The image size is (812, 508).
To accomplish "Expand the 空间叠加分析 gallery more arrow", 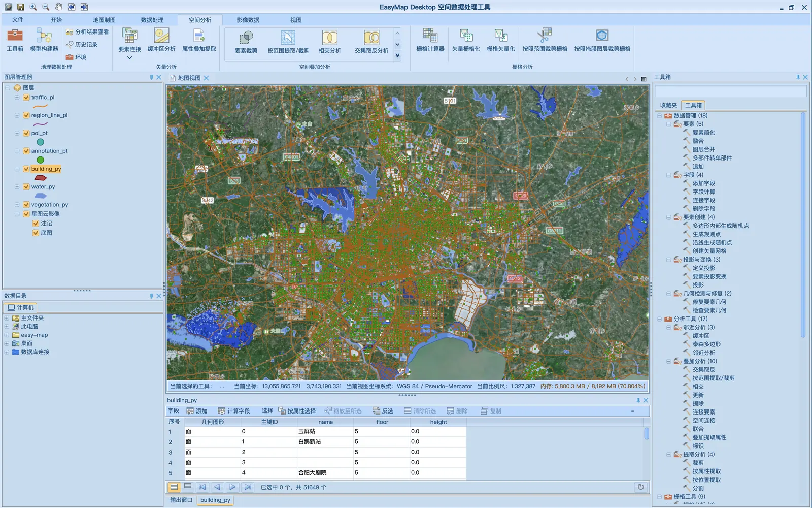I will [397, 56].
